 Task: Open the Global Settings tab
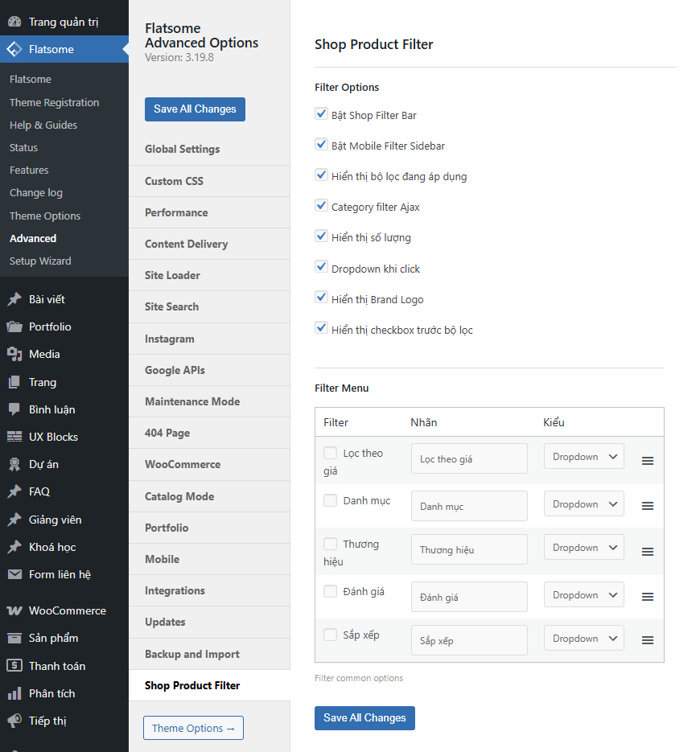click(x=209, y=149)
